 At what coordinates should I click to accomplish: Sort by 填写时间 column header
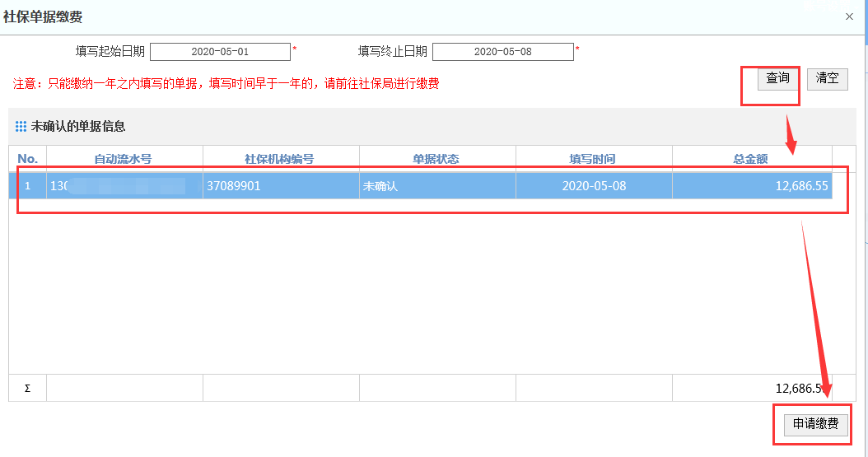[594, 159]
